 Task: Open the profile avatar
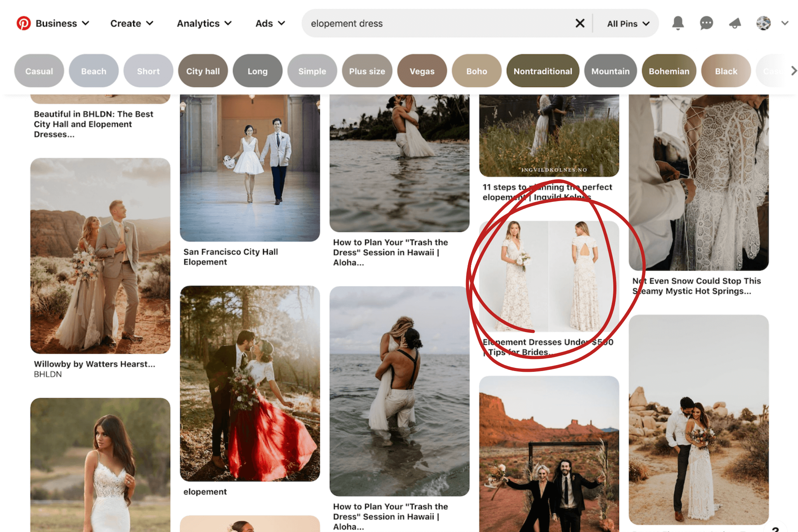(764, 23)
